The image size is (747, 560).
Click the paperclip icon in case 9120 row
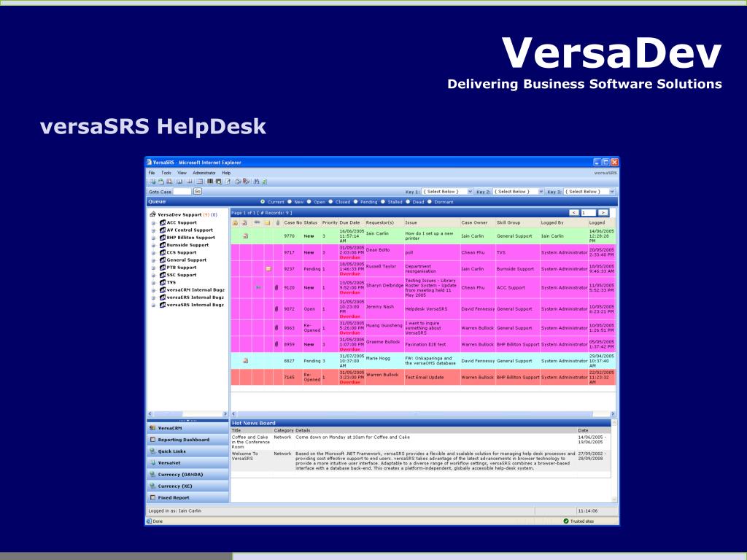pos(276,287)
